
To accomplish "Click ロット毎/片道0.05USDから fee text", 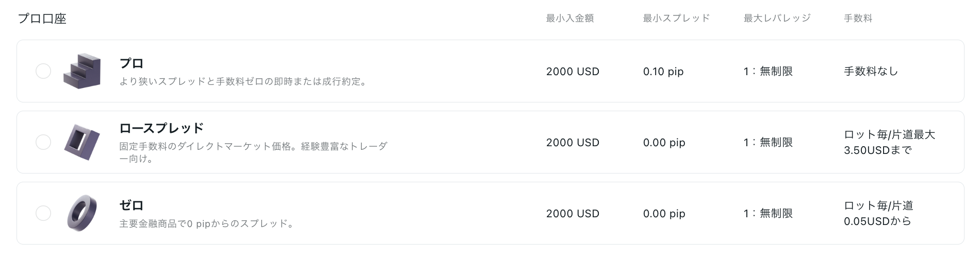I will tap(878, 214).
